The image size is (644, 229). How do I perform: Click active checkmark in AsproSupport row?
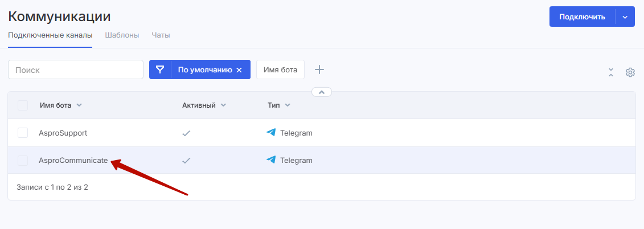(x=186, y=133)
